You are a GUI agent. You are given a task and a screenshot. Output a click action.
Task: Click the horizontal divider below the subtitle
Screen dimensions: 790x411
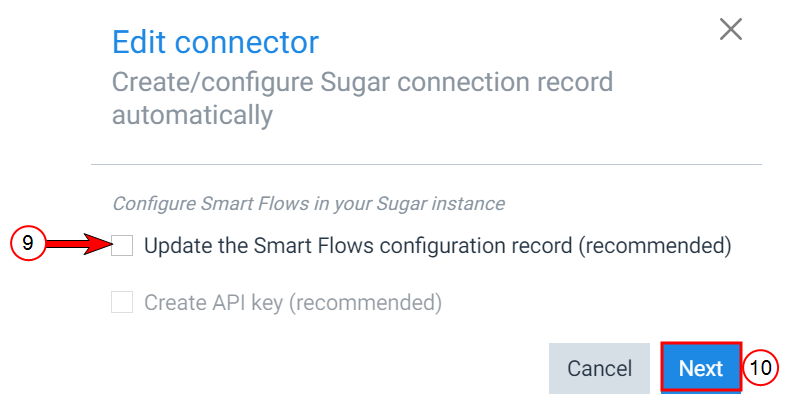[x=426, y=164]
